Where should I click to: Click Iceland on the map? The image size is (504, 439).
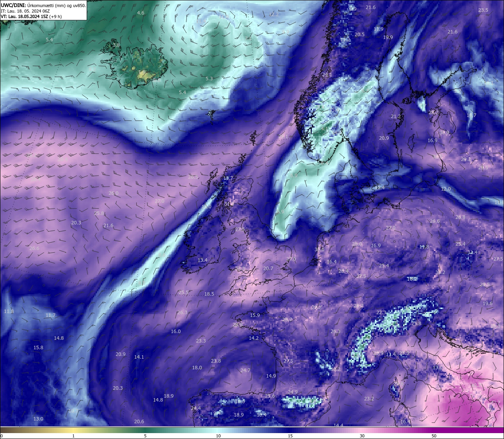134,65
